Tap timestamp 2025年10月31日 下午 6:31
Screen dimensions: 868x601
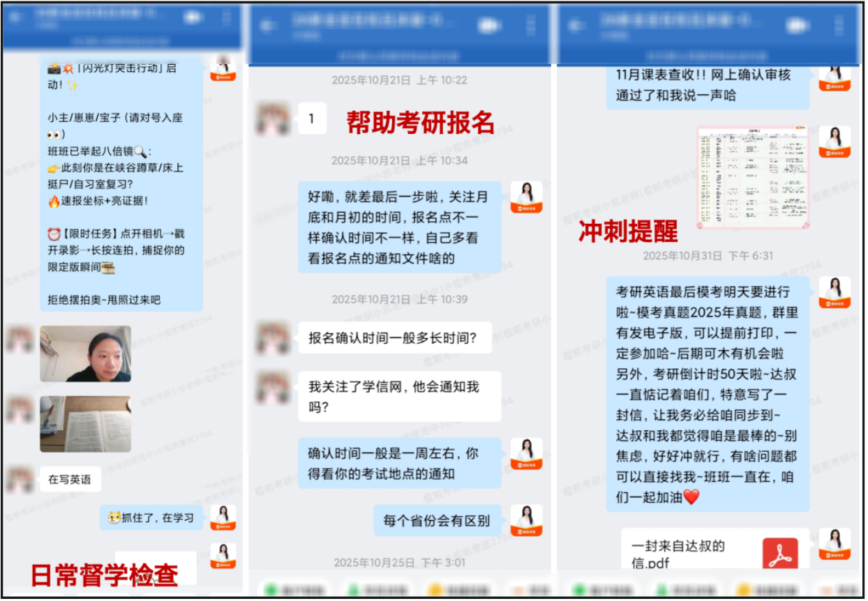[x=708, y=256]
